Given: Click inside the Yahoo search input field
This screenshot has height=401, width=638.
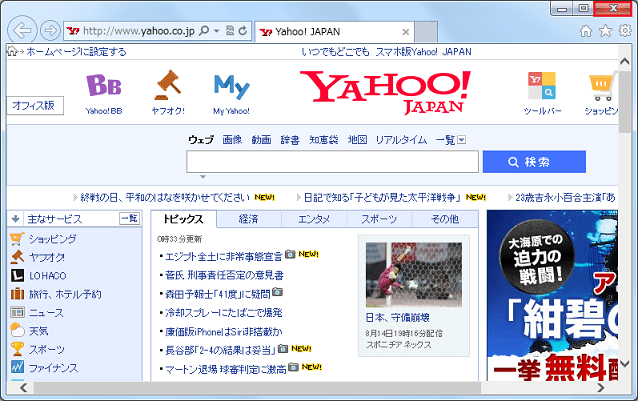Looking at the screenshot, I should point(332,162).
